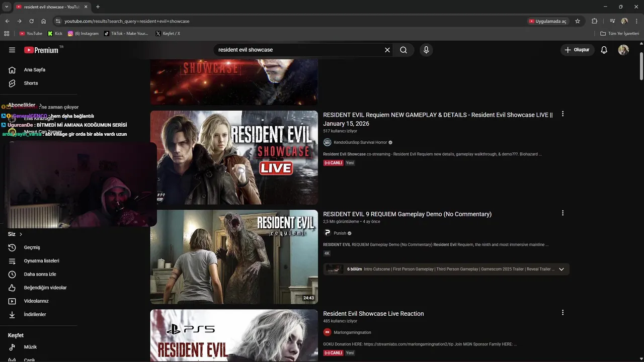Open title Resident Evil Showcase Live Reaction
The width and height of the screenshot is (644, 362).
pyautogui.click(x=373, y=314)
